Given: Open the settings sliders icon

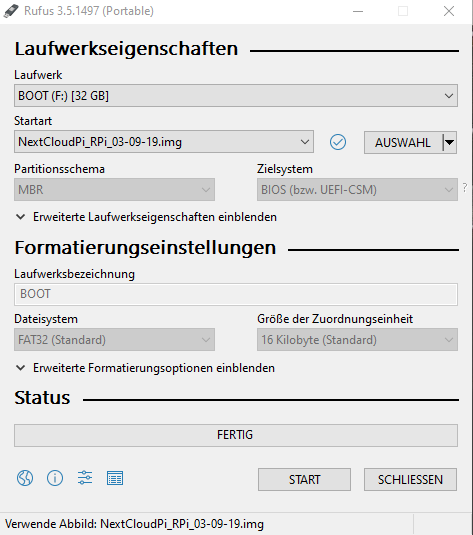Looking at the screenshot, I should tap(85, 478).
